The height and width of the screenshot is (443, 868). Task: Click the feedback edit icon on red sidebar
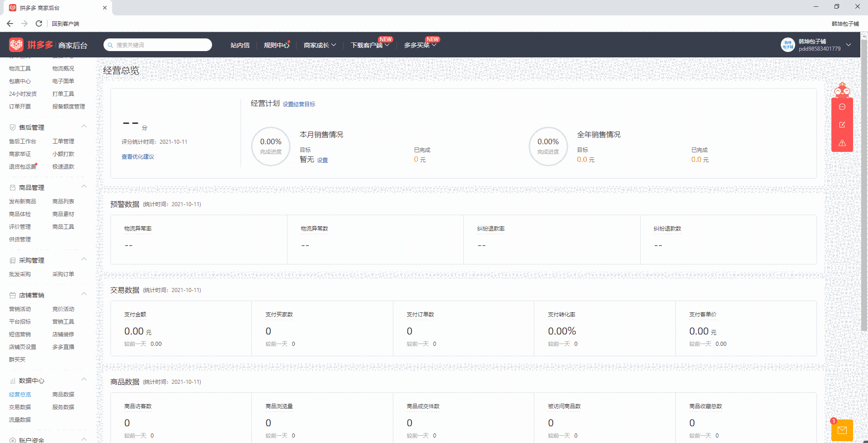pyautogui.click(x=842, y=125)
